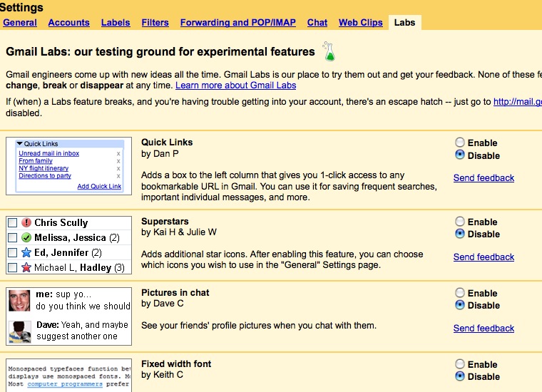Check the Ed, Jennifer checkbox
This screenshot has width=542, height=392.
(12, 253)
